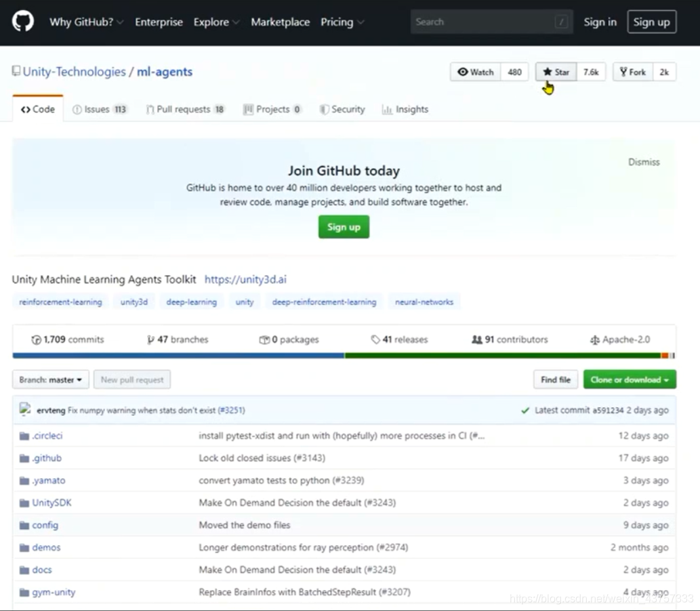Click the New pull request button

pyautogui.click(x=131, y=380)
